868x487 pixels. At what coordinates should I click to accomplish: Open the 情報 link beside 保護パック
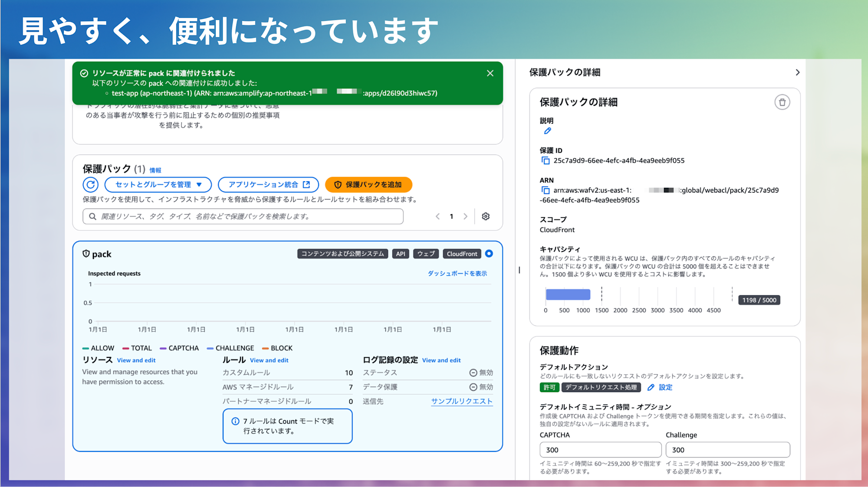pyautogui.click(x=155, y=170)
